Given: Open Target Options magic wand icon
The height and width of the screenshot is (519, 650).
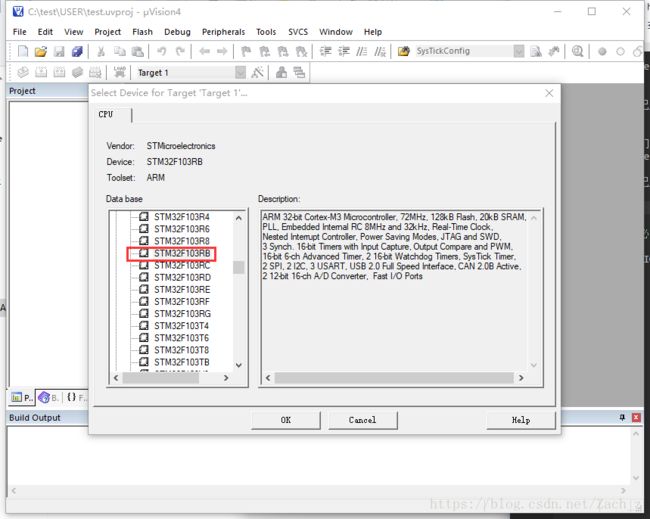Looking at the screenshot, I should click(257, 73).
